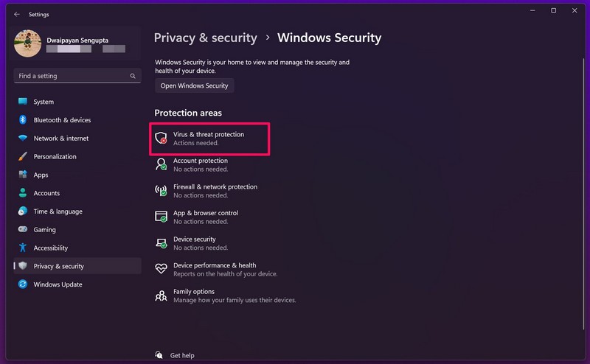Screen dimensions: 590x364
Task: Click the Firewall & network protection icon
Action: click(161, 191)
